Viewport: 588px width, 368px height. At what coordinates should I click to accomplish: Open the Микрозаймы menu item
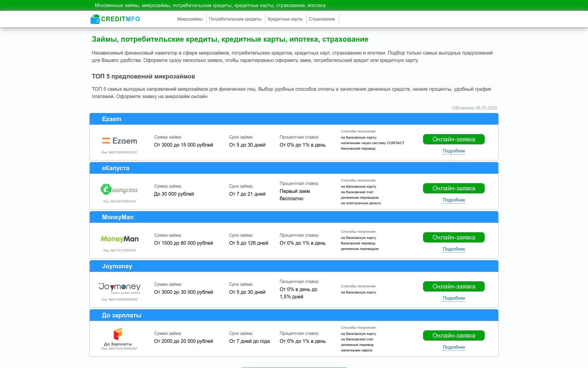(190, 19)
